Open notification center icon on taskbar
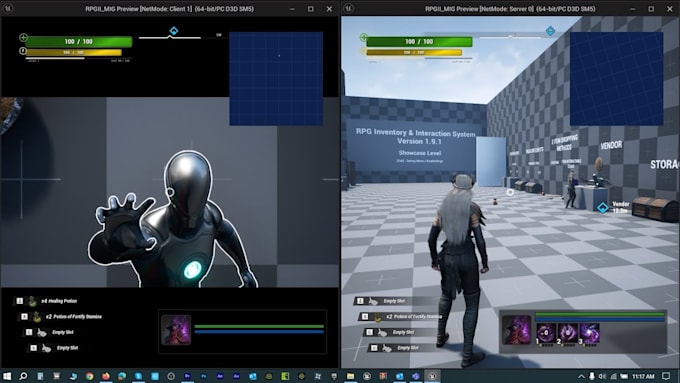Viewport: 680px width, 383px height. (x=666, y=376)
